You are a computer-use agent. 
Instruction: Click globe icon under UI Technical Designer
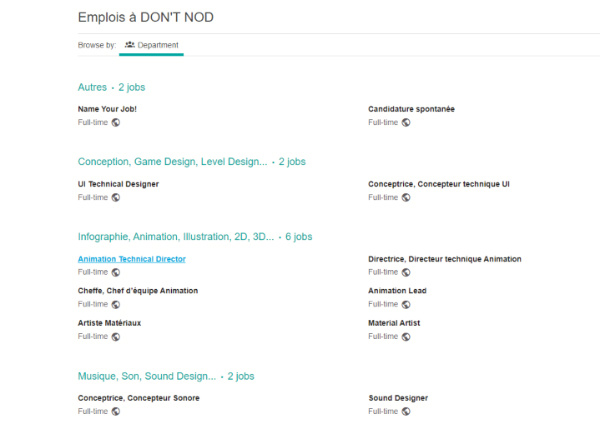[116, 197]
